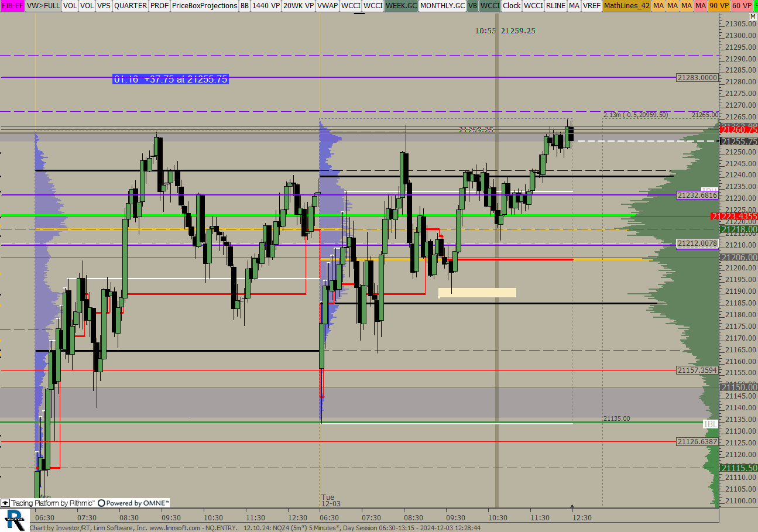Open the 1440 VP volume profile option
The width and height of the screenshot is (758, 532).
(x=266, y=5)
